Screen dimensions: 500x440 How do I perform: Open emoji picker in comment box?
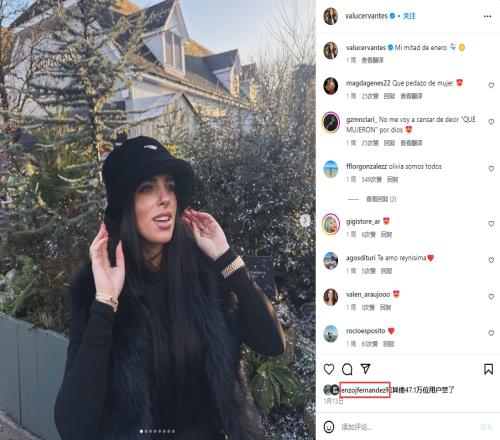329,427
